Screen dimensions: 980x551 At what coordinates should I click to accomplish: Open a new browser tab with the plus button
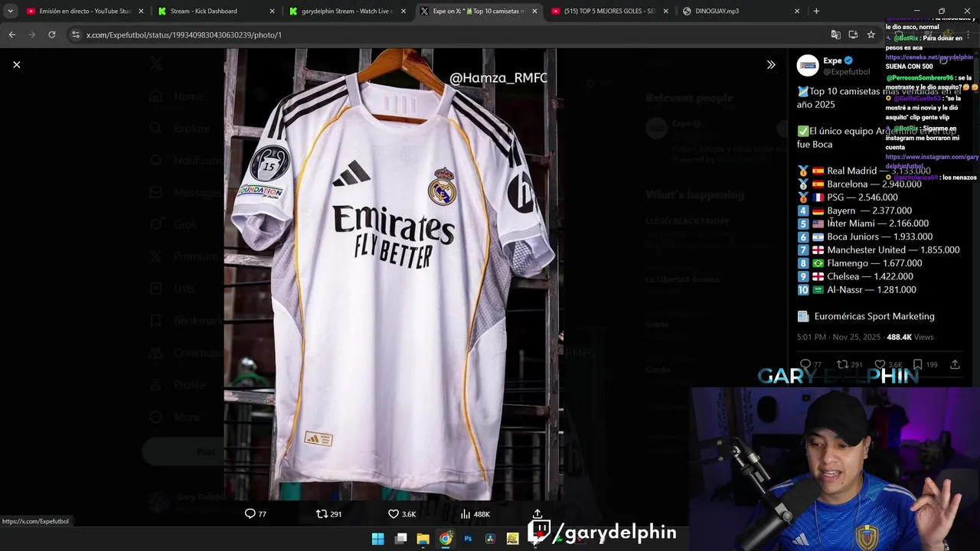click(x=816, y=11)
